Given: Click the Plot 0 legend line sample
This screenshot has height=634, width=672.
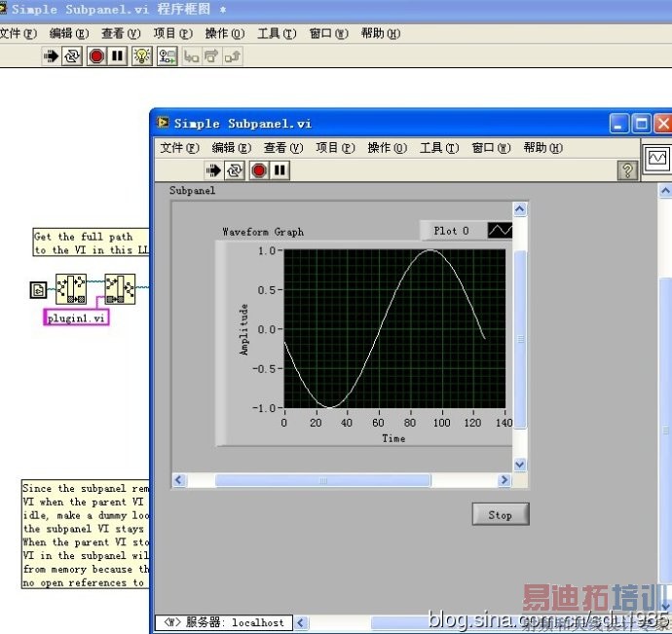Looking at the screenshot, I should [x=500, y=230].
